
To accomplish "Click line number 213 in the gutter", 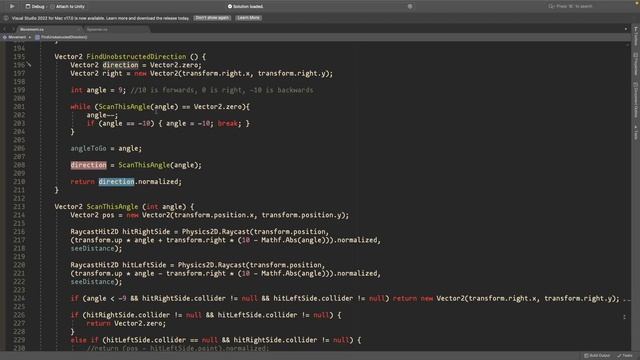I will (19, 207).
